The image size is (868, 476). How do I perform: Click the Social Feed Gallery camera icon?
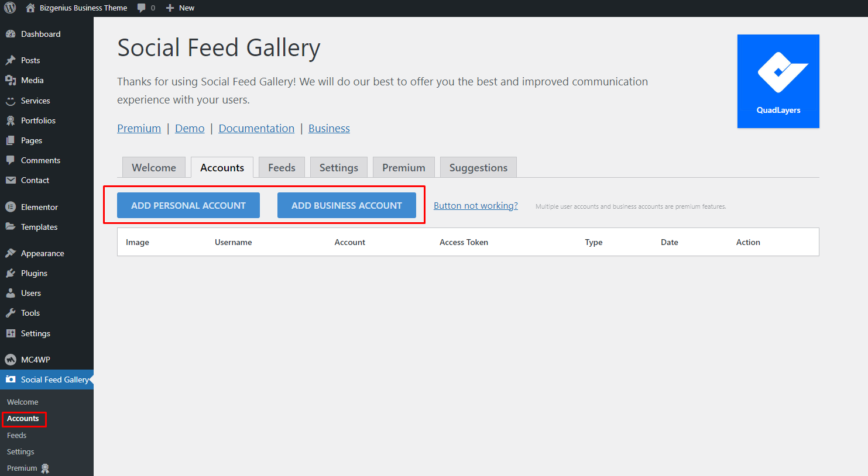coord(11,380)
